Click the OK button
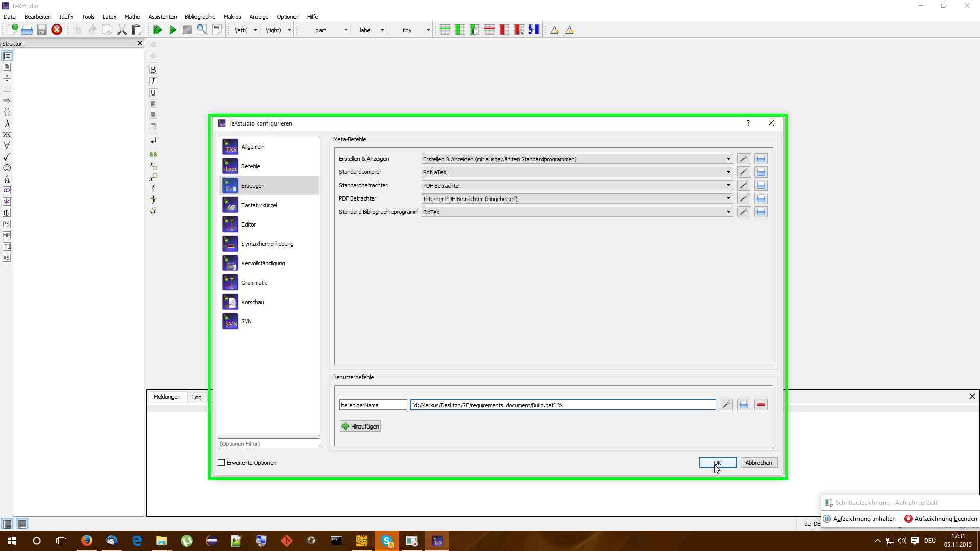This screenshot has height=551, width=980. [x=717, y=463]
